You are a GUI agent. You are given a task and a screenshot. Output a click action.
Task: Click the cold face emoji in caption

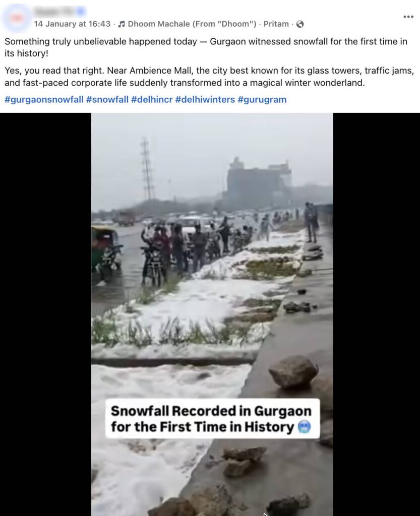tap(304, 427)
